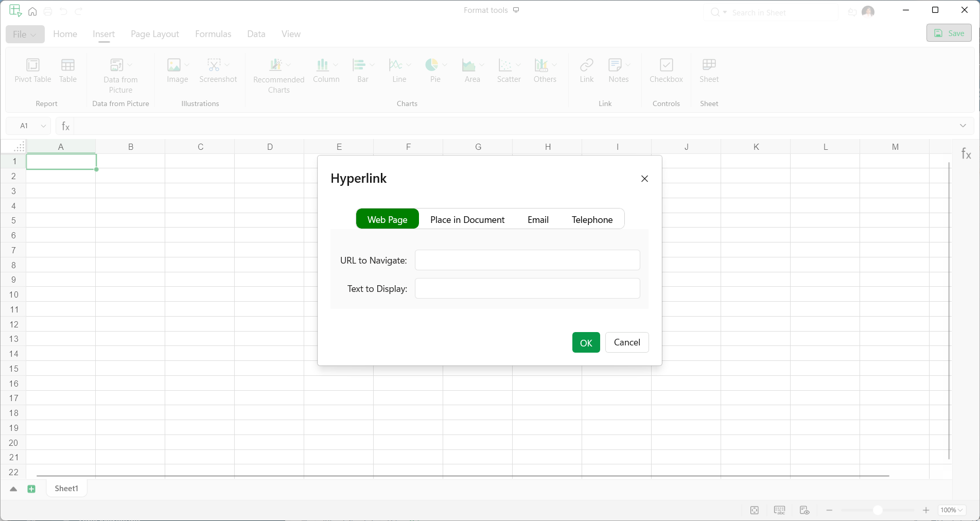Go to the View tab
The height and width of the screenshot is (521, 980).
291,34
